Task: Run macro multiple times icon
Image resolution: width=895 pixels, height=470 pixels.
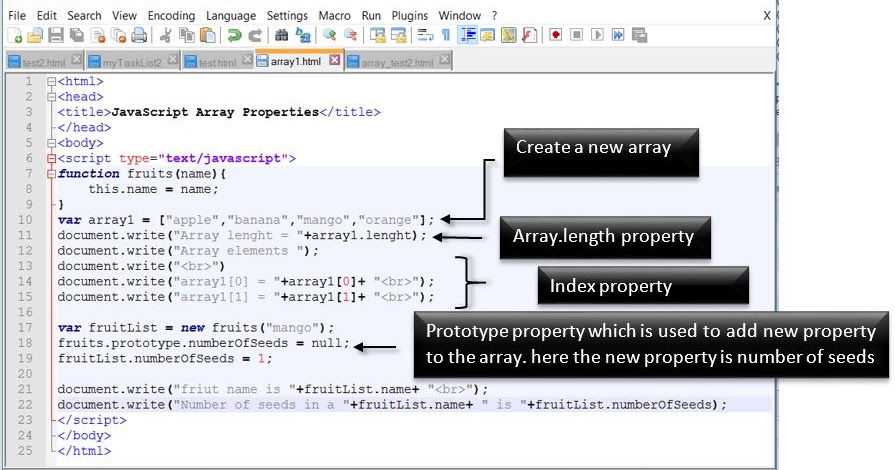Action: click(618, 35)
